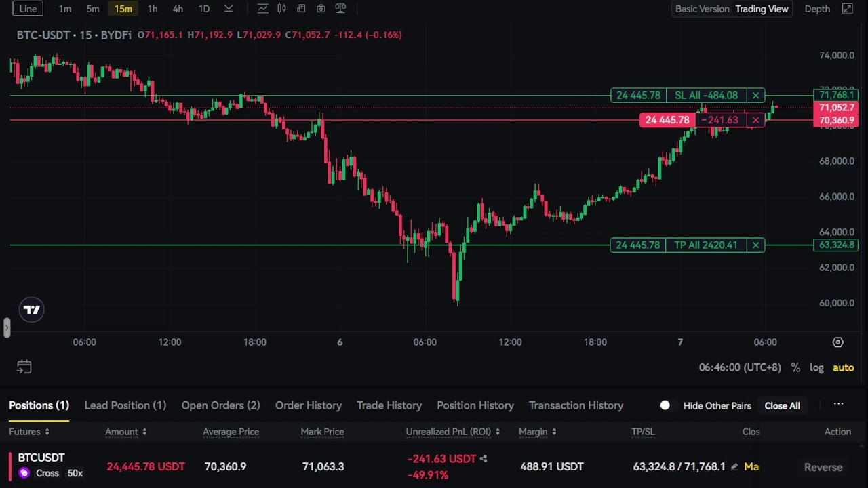The height and width of the screenshot is (488, 868).
Task: Toggle log scale on chart
Action: (816, 367)
